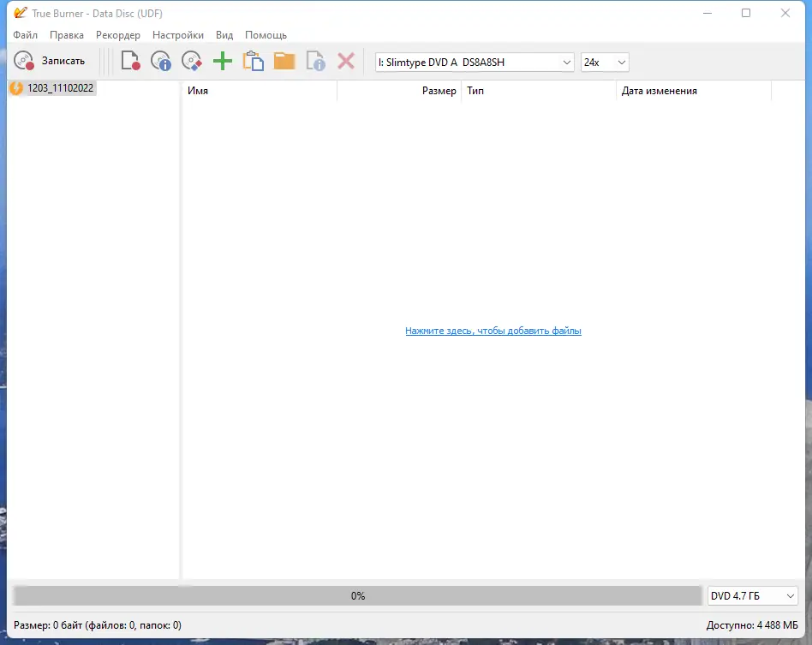Click the 0% disc capacity progress bar
Screen dimensions: 812x645
tap(357, 596)
